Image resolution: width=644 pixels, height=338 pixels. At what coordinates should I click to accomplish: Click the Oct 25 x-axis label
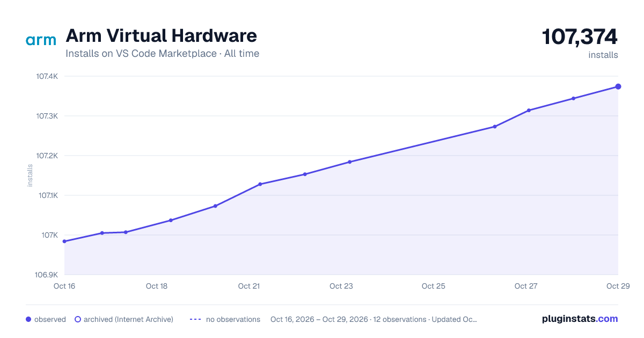pos(434,286)
